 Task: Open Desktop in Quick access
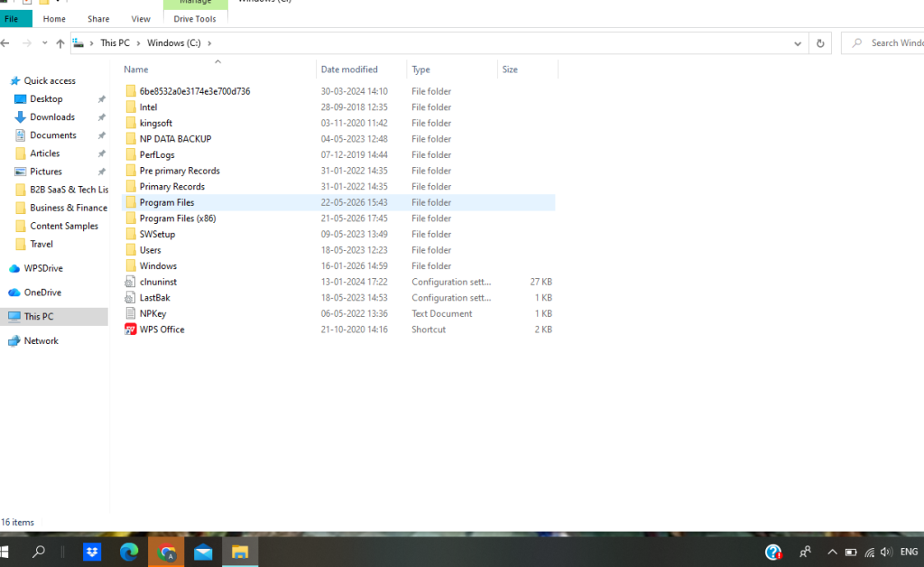click(46, 99)
